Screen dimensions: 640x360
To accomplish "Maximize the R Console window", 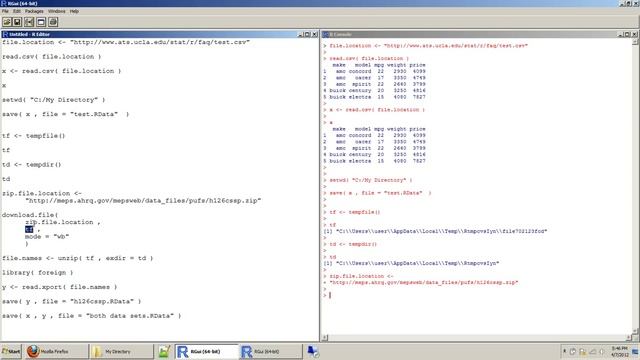I will pos(627,34).
